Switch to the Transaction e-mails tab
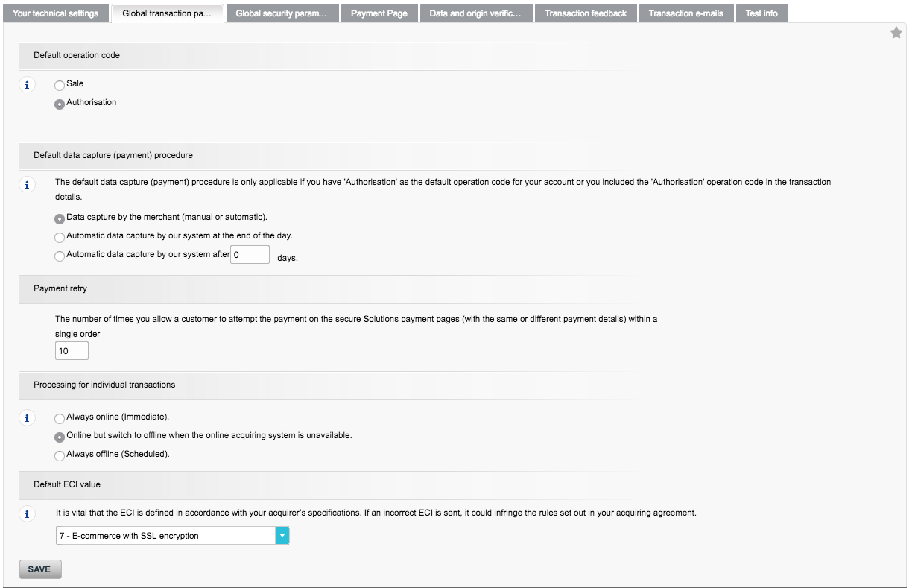The height and width of the screenshot is (588, 912). (x=685, y=13)
